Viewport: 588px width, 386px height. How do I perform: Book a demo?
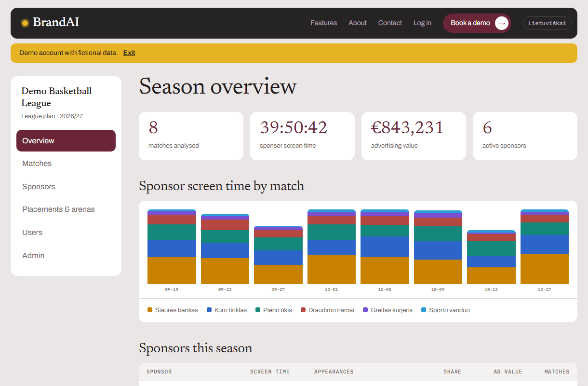pos(477,23)
